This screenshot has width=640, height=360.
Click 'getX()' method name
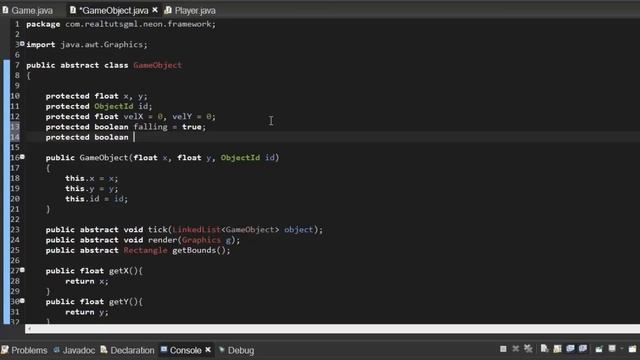point(123,271)
